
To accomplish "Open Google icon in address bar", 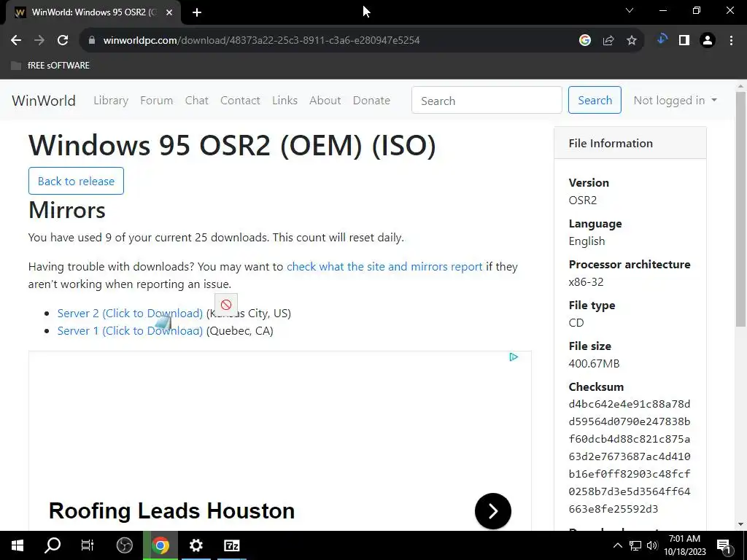I will coord(585,41).
